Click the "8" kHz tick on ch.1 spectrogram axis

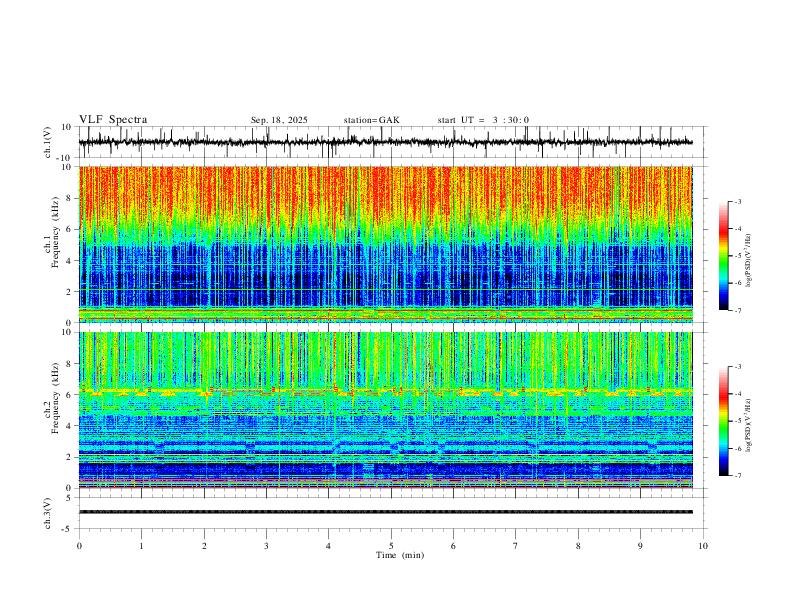click(x=69, y=198)
